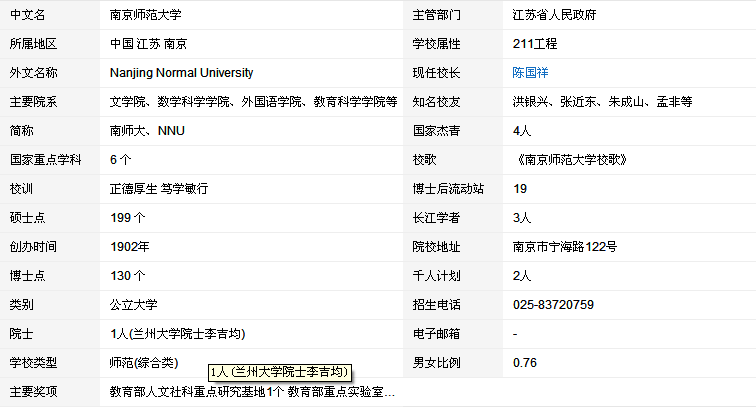Click the 千人计划 field label

(x=436, y=275)
